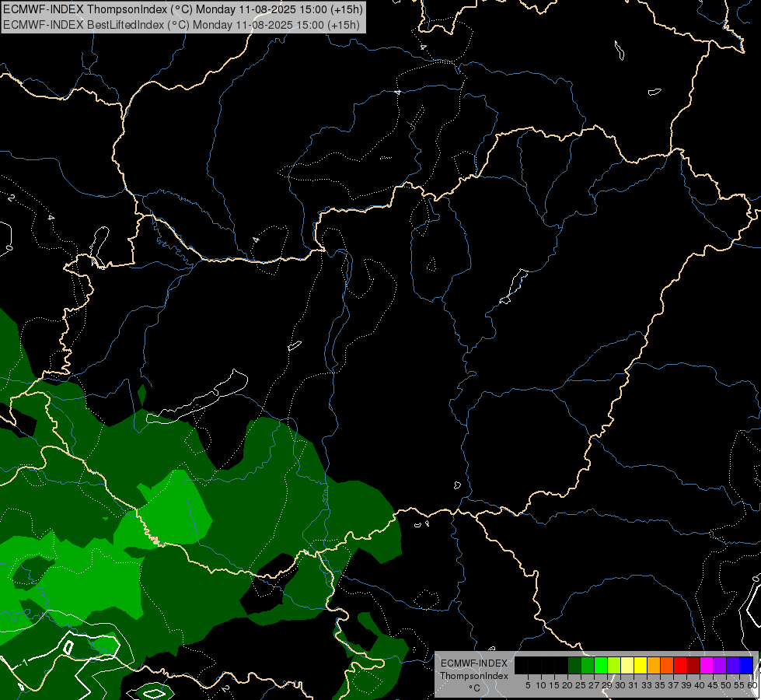Image resolution: width=761 pixels, height=700 pixels.
Task: Pick the lime 29-30 legend swatch
Action: point(614,666)
